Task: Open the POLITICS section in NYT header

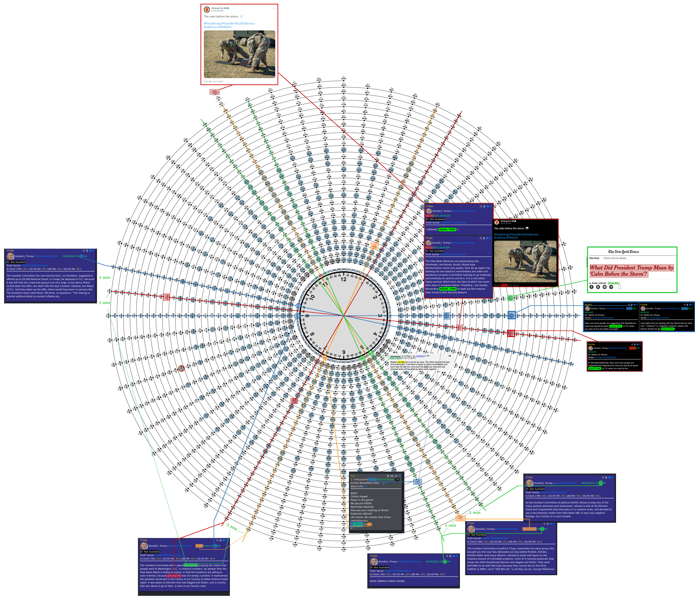Action: (594, 258)
